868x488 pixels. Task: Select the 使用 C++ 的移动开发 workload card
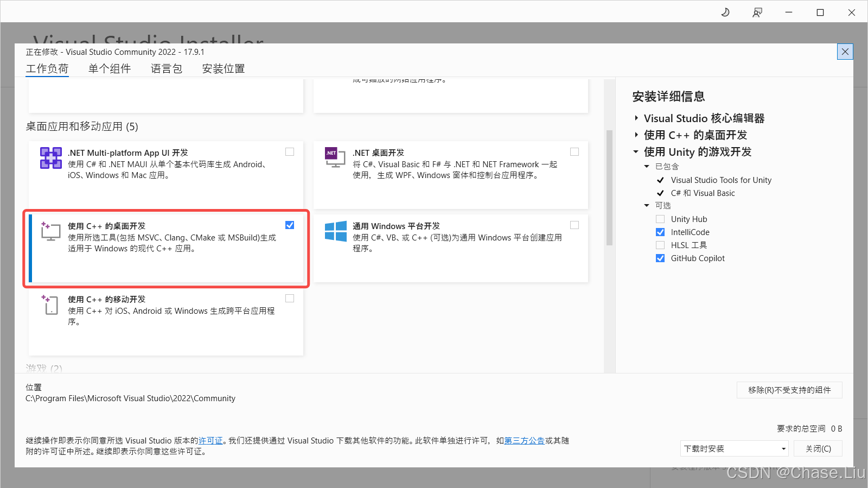coord(166,321)
